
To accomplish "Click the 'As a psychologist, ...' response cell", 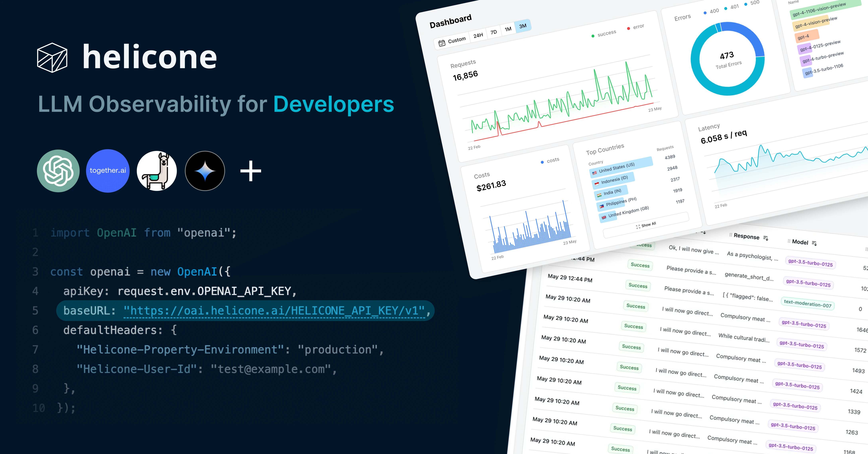I will point(752,256).
